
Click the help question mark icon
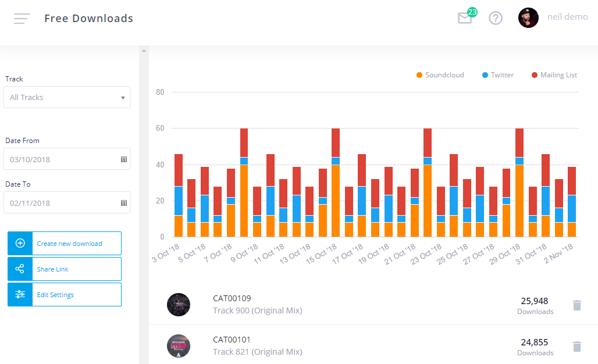pos(495,18)
